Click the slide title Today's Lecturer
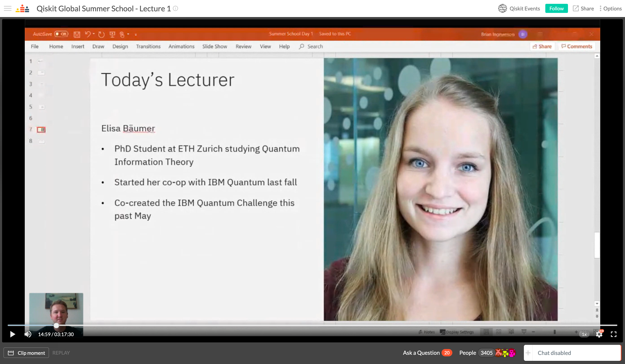Image resolution: width=625 pixels, height=364 pixels. [x=168, y=80]
